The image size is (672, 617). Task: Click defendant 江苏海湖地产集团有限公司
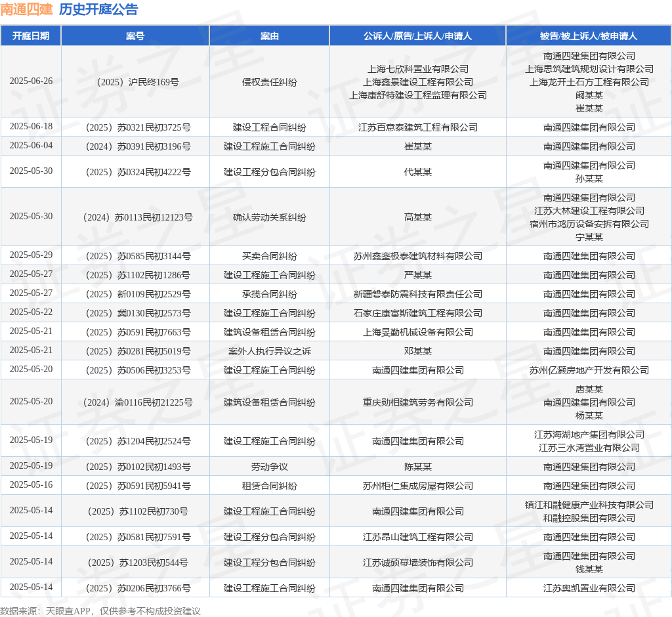tap(589, 435)
